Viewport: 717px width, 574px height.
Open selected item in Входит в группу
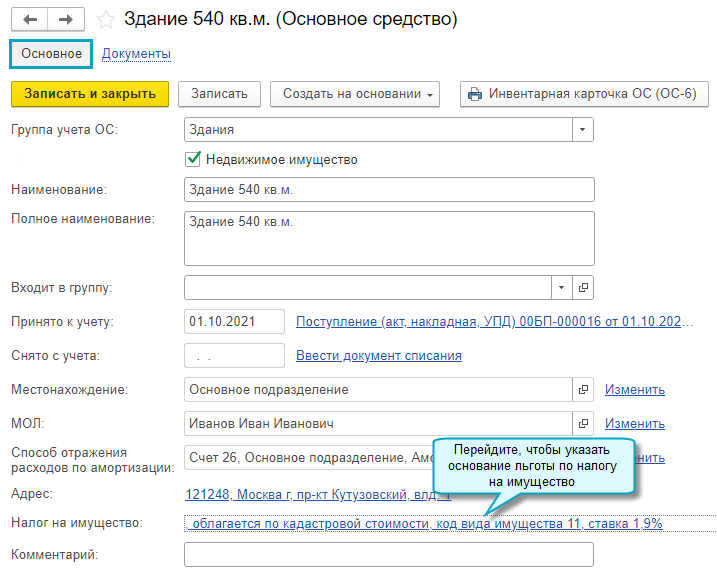click(x=584, y=288)
